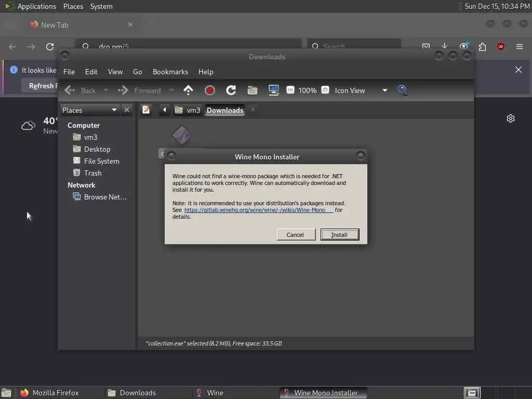The height and width of the screenshot is (399, 532).
Task: Reload the page in Firefox
Action: click(x=50, y=46)
